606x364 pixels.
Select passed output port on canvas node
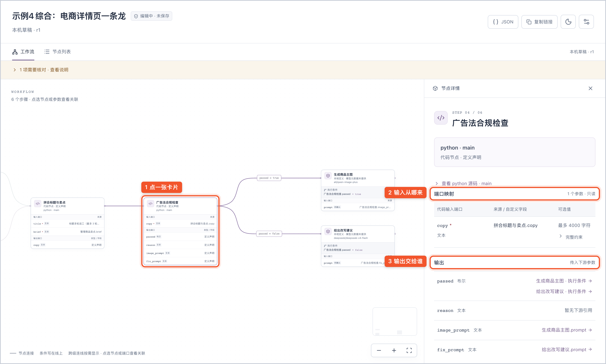point(180,237)
